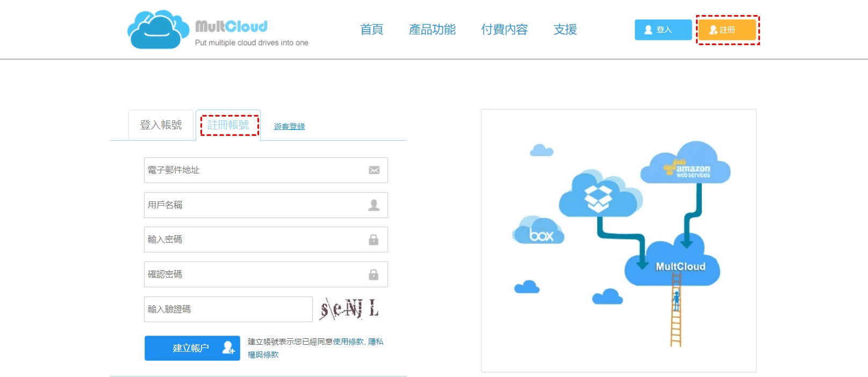The image size is (868, 377).
Task: Click the cloud services illustration image
Action: [619, 241]
